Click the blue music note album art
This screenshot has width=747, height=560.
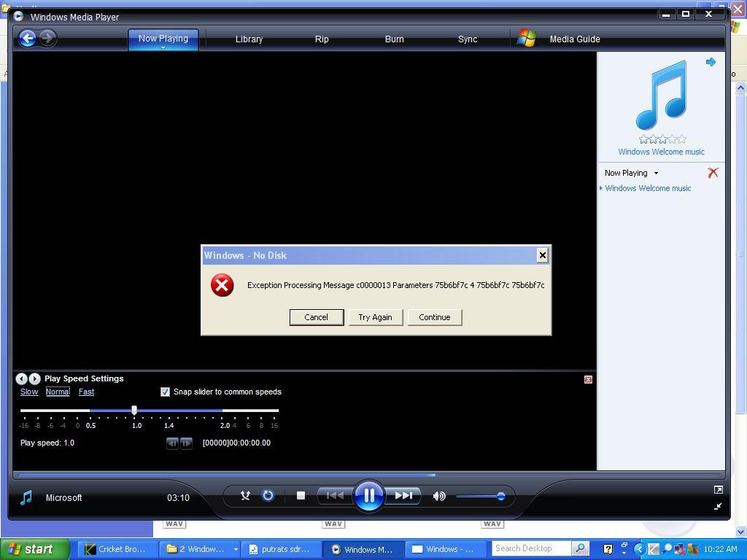coord(661,95)
